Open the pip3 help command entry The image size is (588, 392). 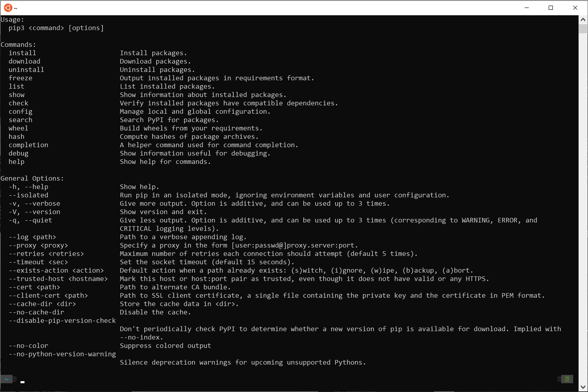click(16, 162)
